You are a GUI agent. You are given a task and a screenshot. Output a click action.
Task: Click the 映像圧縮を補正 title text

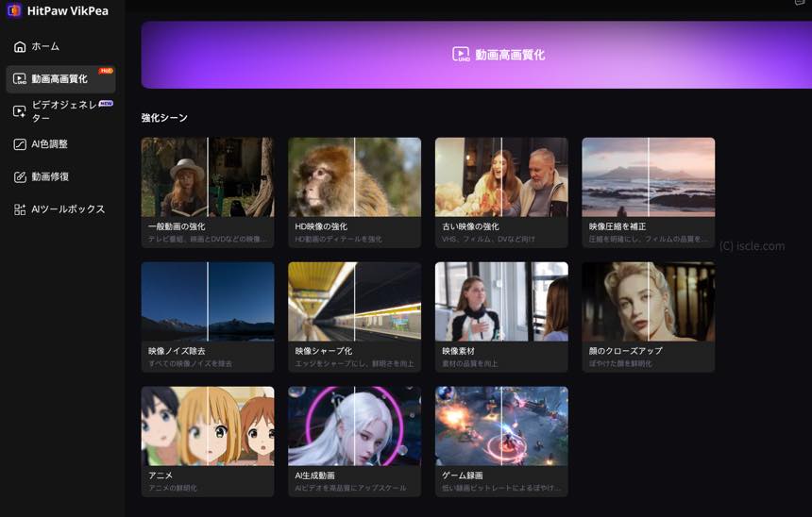617,226
